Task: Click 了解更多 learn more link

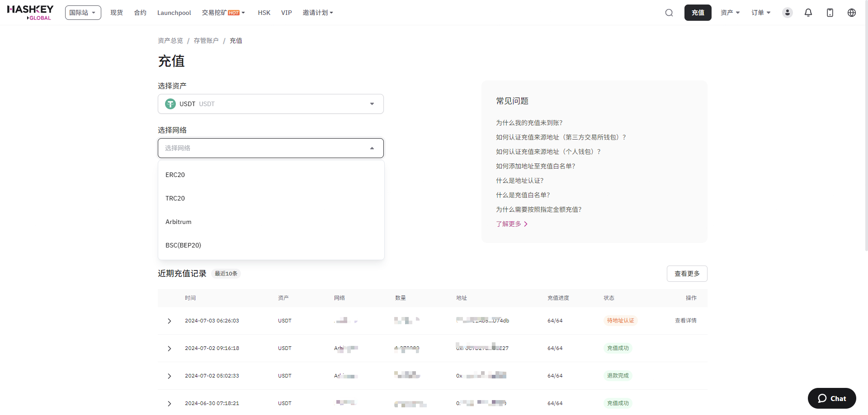Action: pyautogui.click(x=512, y=224)
